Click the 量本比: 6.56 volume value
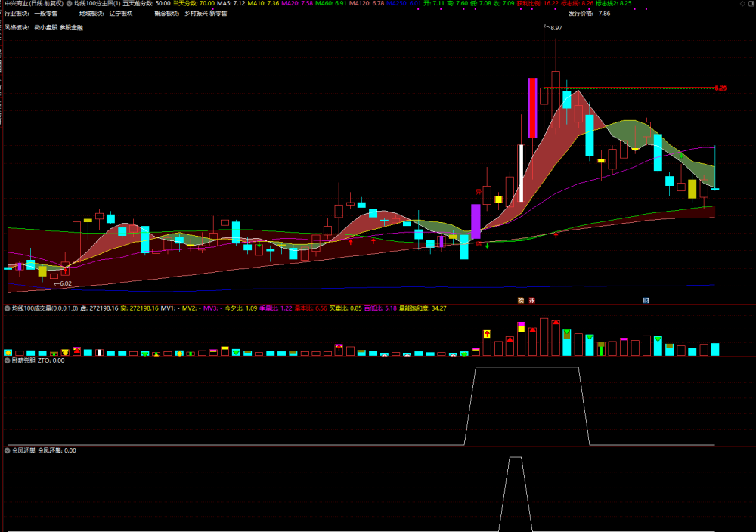756x532 pixels. [x=311, y=308]
